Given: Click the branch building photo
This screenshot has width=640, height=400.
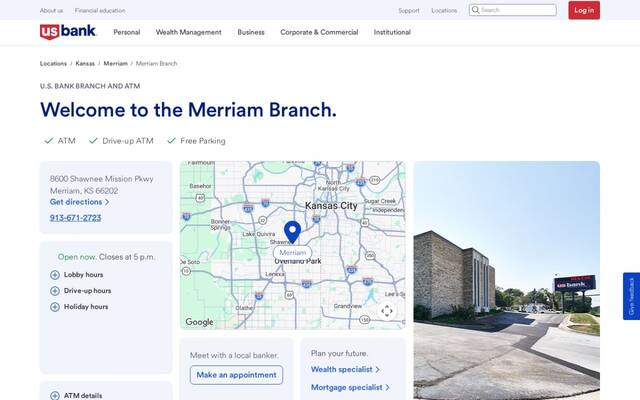Looking at the screenshot, I should (x=507, y=280).
